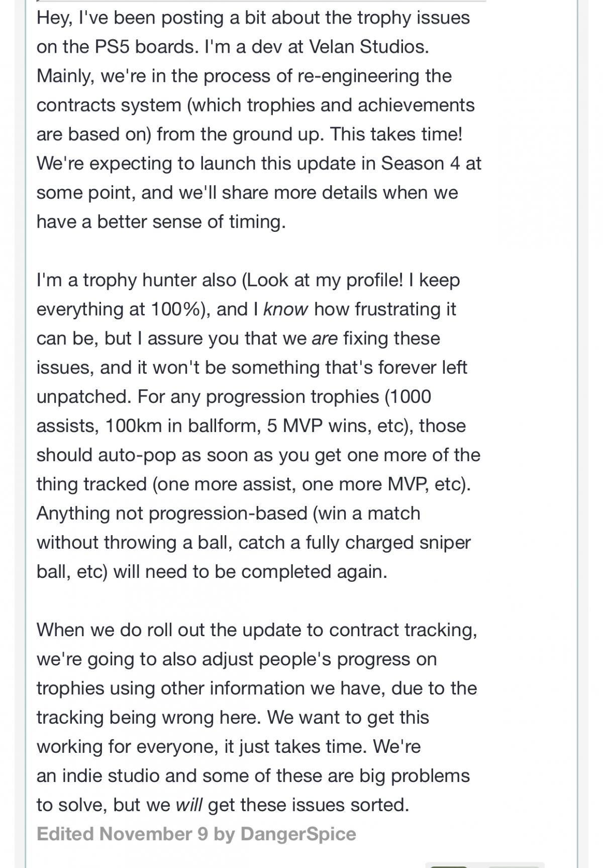
Task: Click the italic word "know"
Action: point(285,309)
